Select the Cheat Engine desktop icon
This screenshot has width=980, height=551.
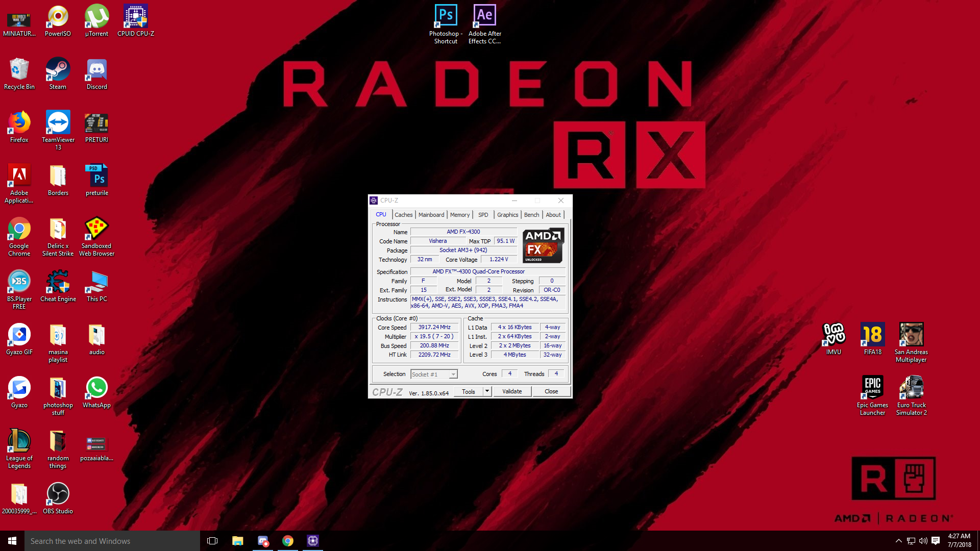pyautogui.click(x=58, y=283)
